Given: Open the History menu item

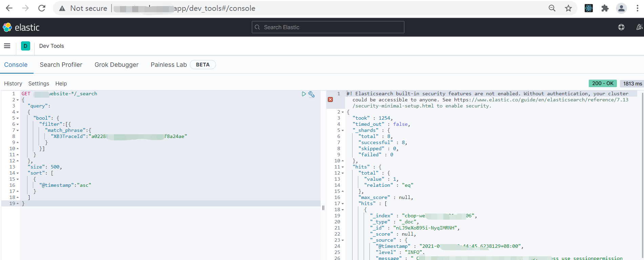Looking at the screenshot, I should [13, 83].
